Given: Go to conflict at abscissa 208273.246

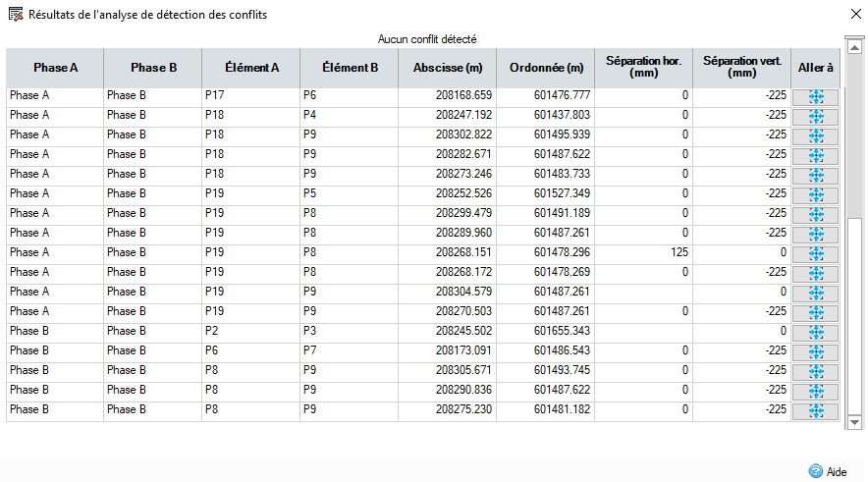Looking at the screenshot, I should 815,175.
